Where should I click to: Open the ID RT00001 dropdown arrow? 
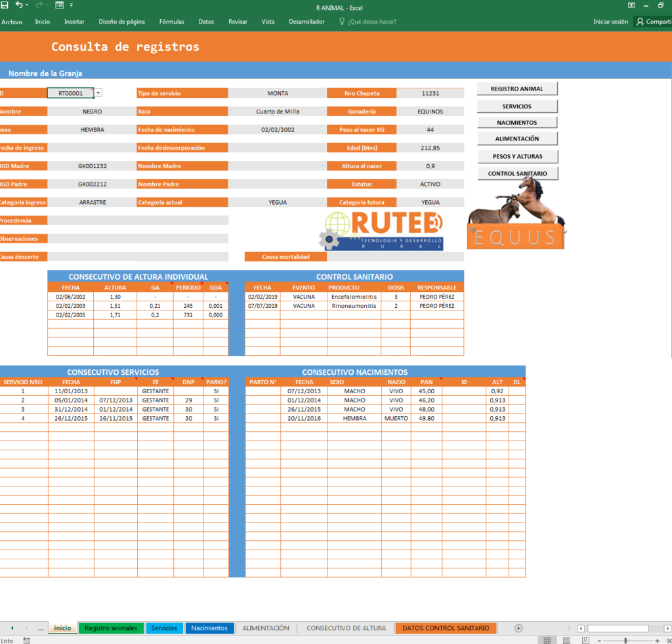pos(98,93)
